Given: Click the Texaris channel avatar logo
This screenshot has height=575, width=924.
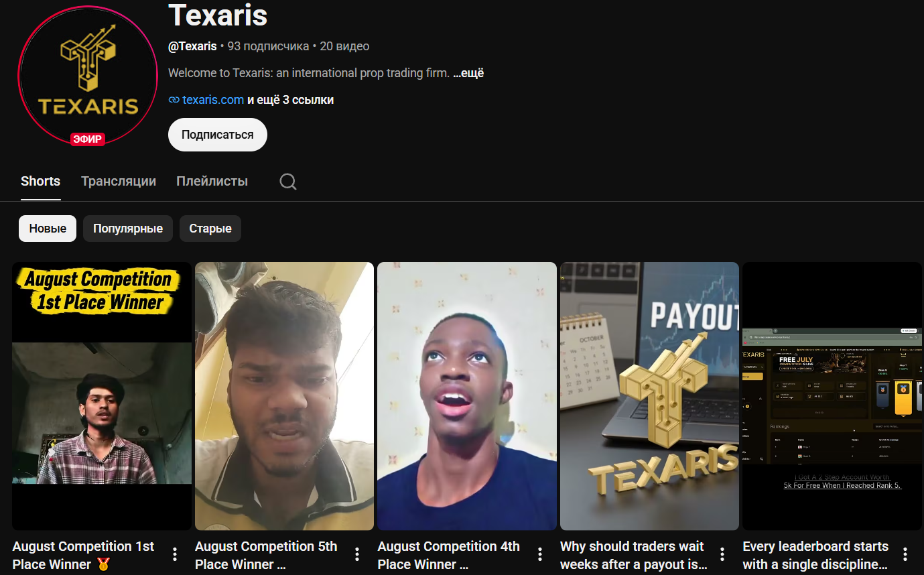Looking at the screenshot, I should pos(88,75).
